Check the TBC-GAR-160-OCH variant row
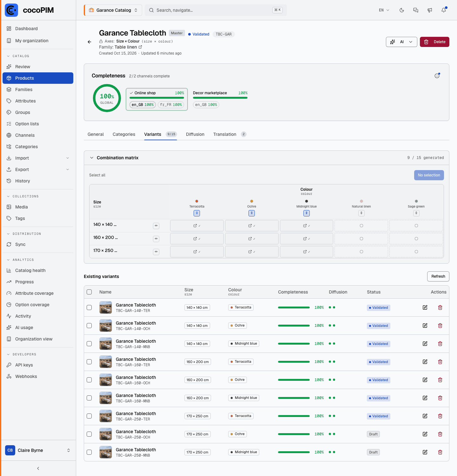The height and width of the screenshot is (476, 457). 89,380
